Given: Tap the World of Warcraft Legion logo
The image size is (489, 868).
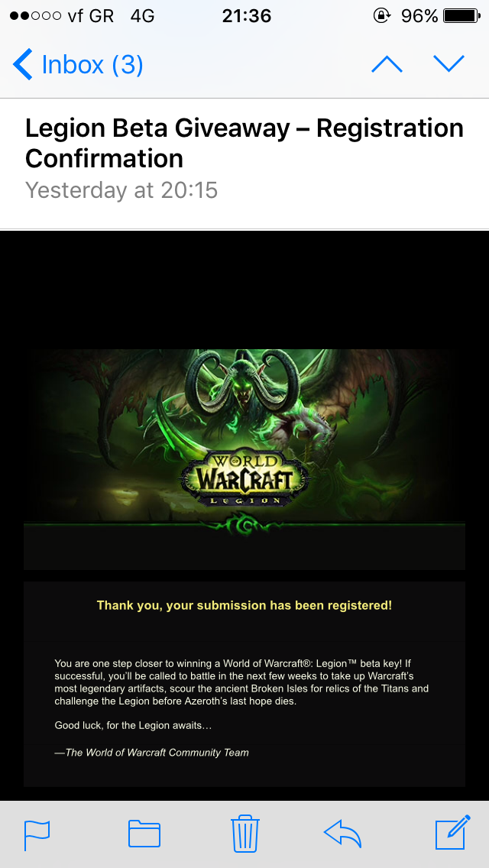Looking at the screenshot, I should [244, 477].
